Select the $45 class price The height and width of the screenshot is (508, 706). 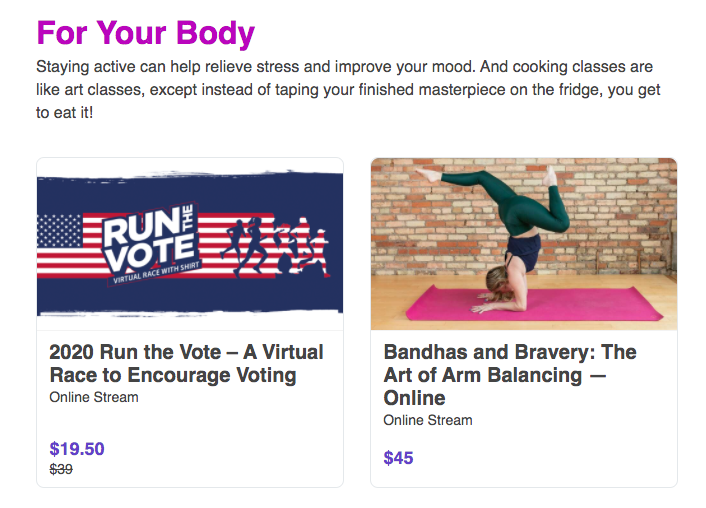(398, 458)
